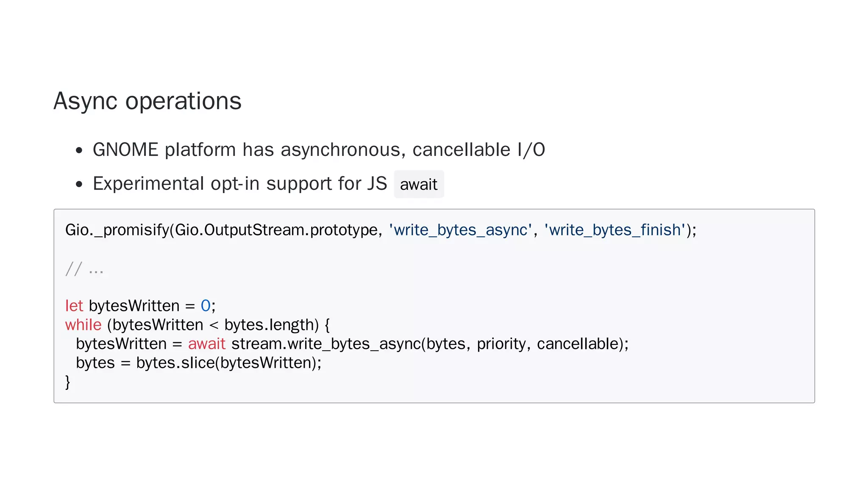Click the red "await" keyword in code

[x=207, y=344]
